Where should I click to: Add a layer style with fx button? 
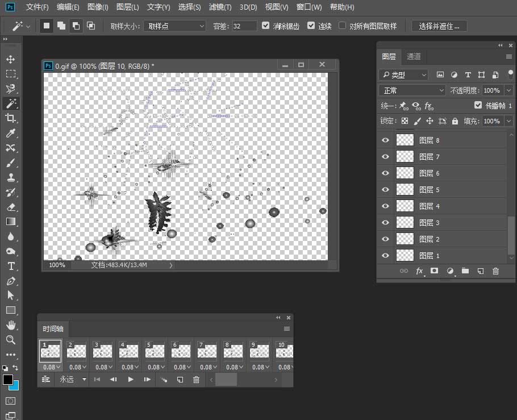419,271
